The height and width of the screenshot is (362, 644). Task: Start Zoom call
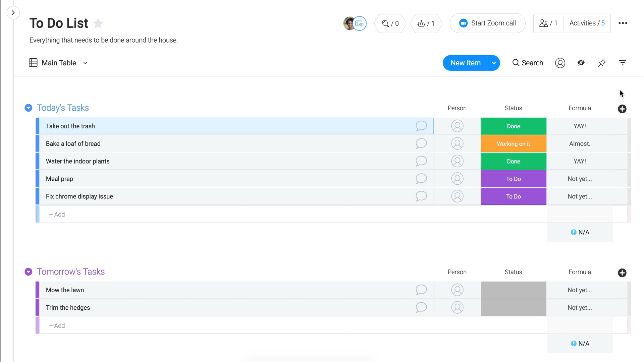pyautogui.click(x=487, y=23)
